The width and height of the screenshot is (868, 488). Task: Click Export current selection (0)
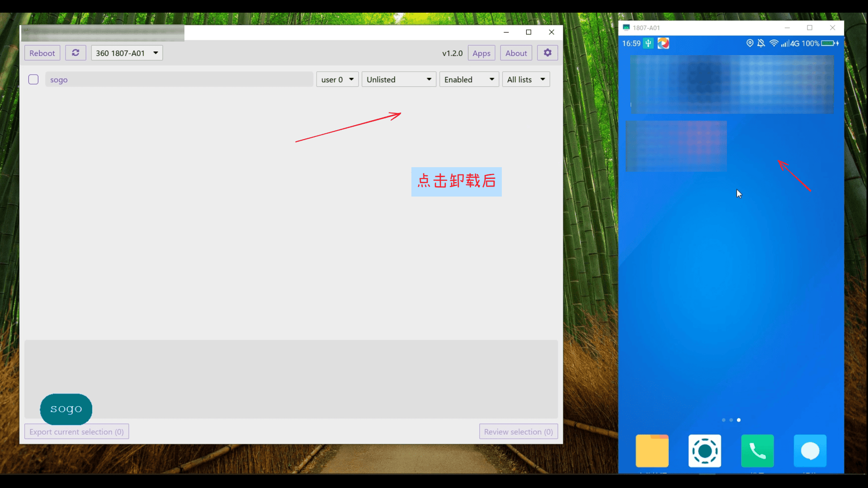(x=77, y=432)
